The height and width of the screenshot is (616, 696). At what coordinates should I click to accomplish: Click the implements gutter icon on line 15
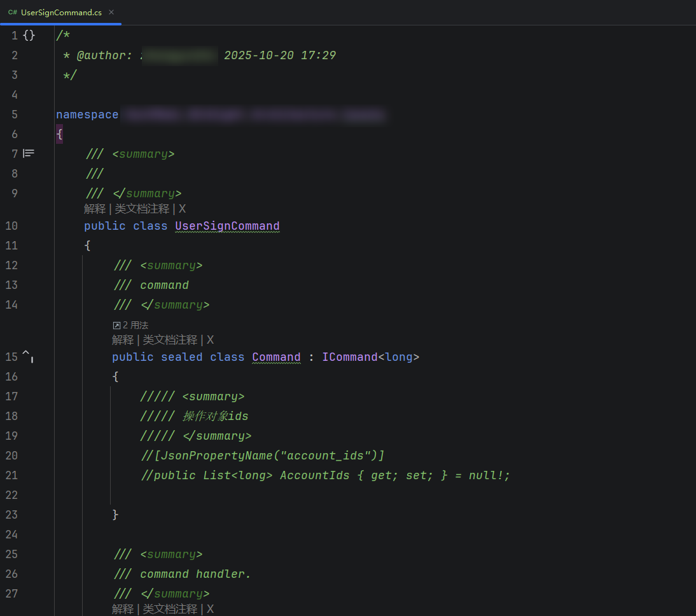click(28, 356)
